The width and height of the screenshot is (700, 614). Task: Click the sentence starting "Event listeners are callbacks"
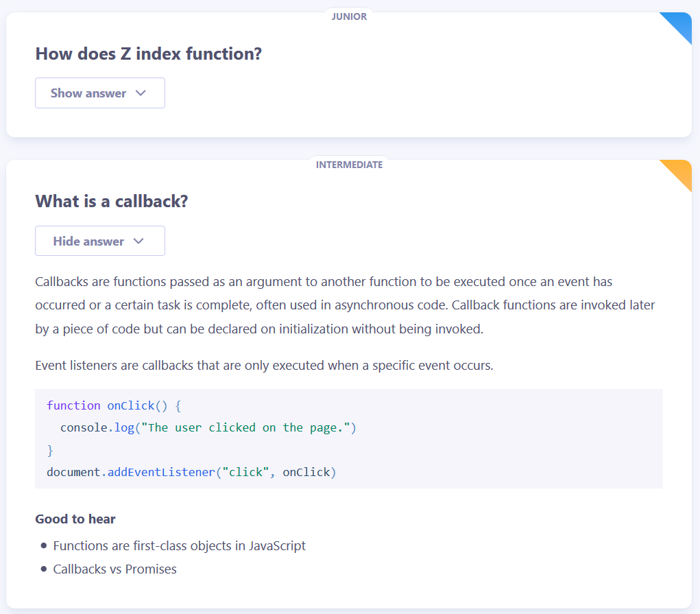pos(264,365)
